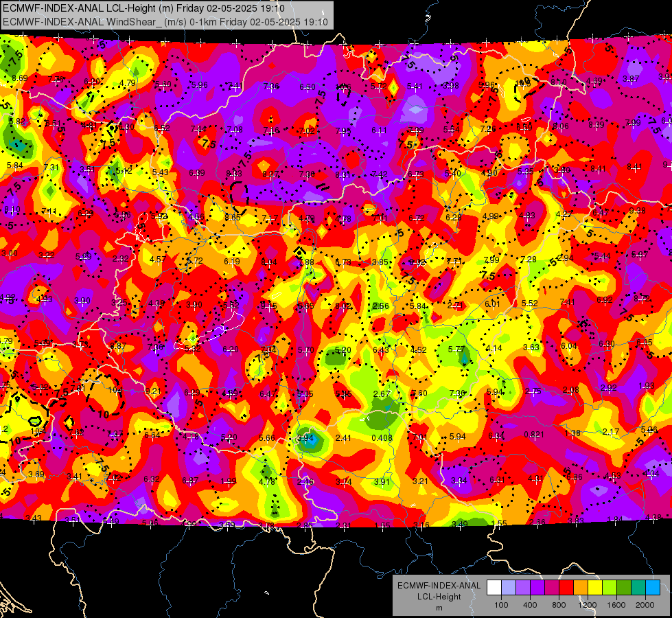The height and width of the screenshot is (618, 672).
Task: Click the grid value 8.69 near the top-left
Action: (x=20, y=78)
